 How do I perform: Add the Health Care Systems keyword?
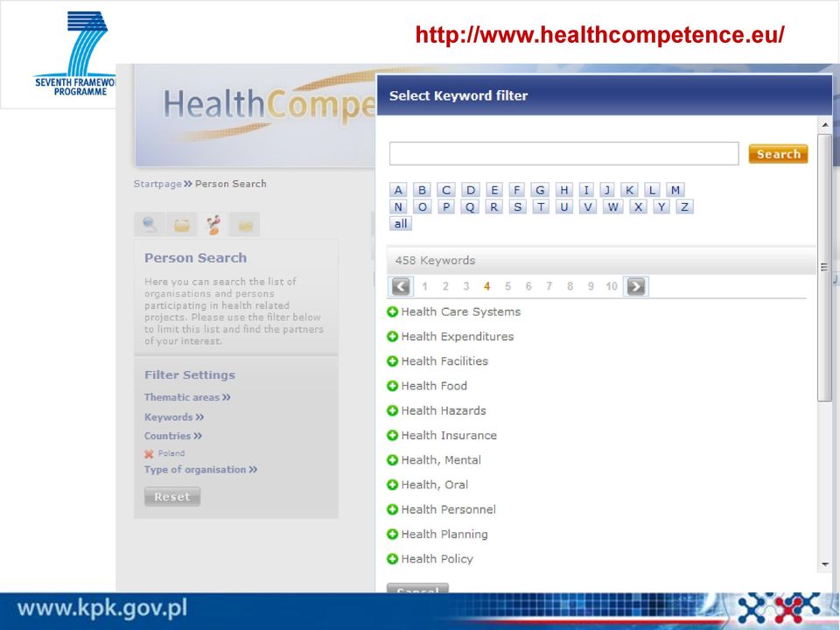coord(392,311)
